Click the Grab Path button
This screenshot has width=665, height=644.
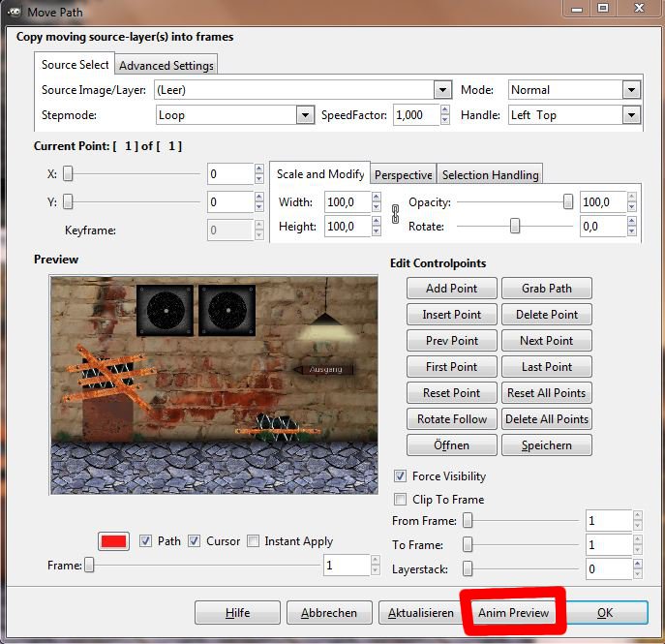pyautogui.click(x=547, y=289)
